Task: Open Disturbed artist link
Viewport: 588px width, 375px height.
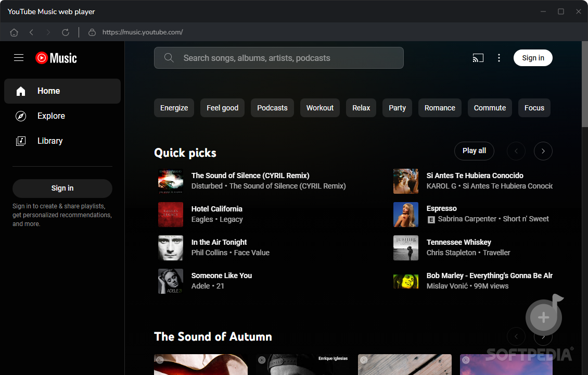Action: tap(207, 186)
